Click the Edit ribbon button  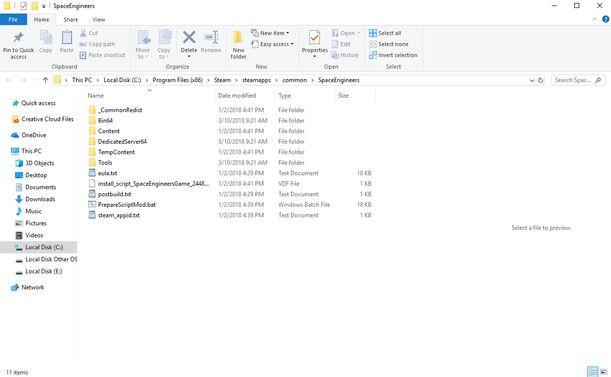[x=341, y=44]
